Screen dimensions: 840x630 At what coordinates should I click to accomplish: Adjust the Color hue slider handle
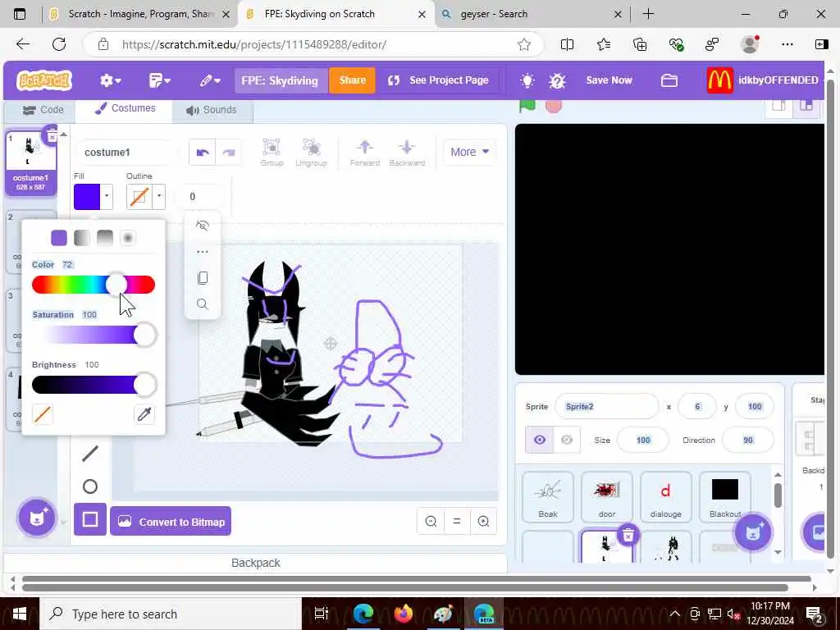point(116,285)
